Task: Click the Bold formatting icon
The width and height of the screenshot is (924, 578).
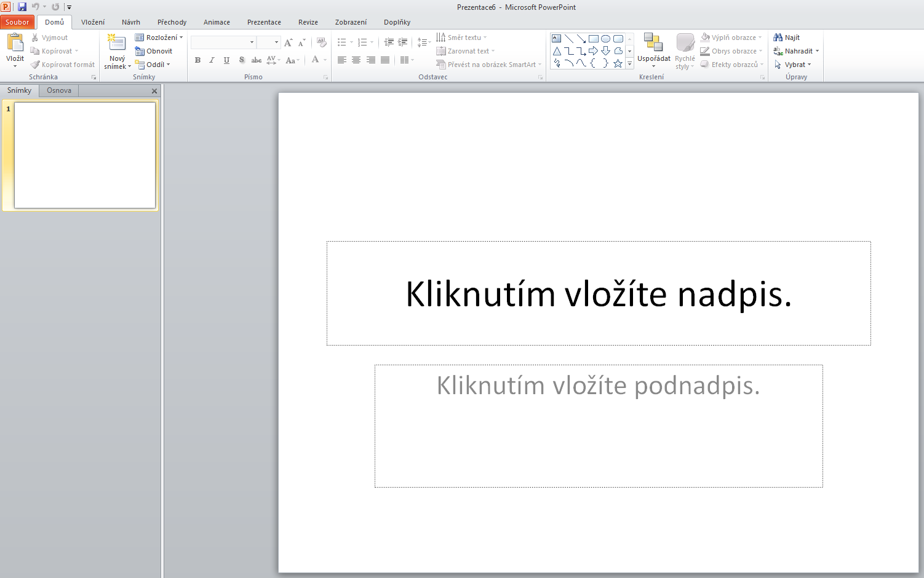Action: tap(197, 60)
